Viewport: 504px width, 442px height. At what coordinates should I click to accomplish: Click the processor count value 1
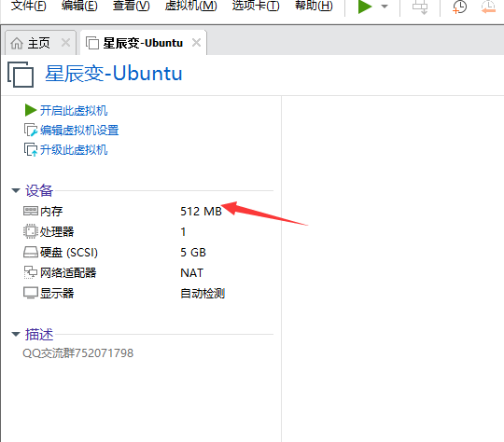click(183, 231)
